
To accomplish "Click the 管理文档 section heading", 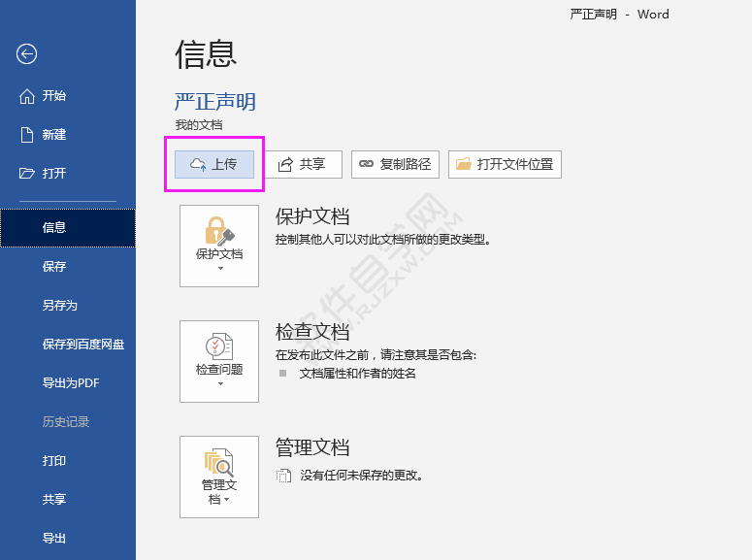I will point(312,447).
